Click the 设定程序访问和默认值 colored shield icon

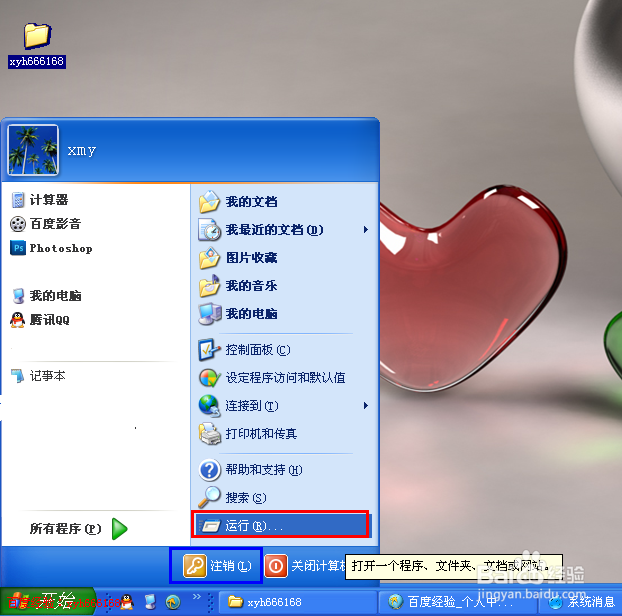tap(209, 378)
